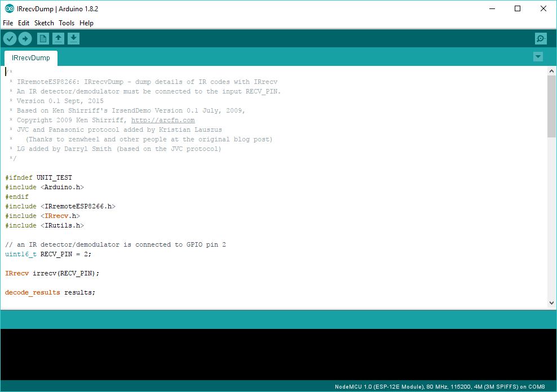Click the 'LG added by Darryl Smith' comment
This screenshot has width=557, height=392.
click(116, 149)
